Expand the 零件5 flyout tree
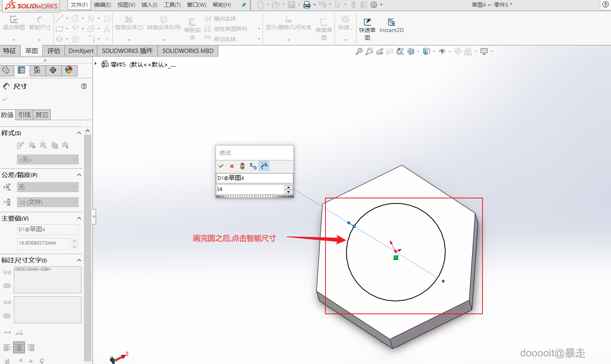 point(96,64)
